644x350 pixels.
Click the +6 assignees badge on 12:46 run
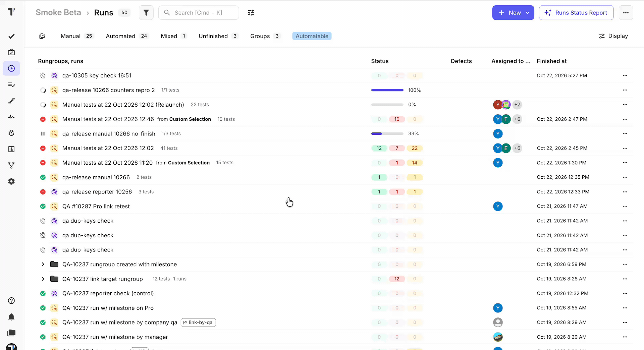(517, 119)
